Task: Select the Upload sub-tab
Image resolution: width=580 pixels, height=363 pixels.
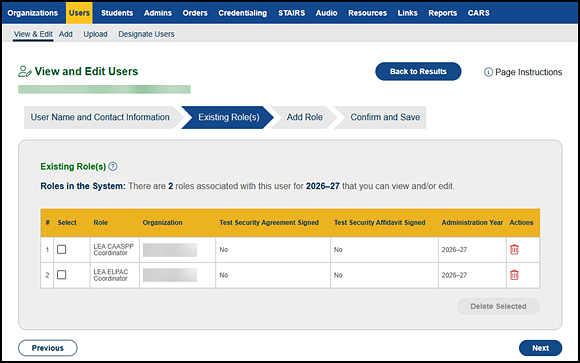Action: click(x=95, y=34)
